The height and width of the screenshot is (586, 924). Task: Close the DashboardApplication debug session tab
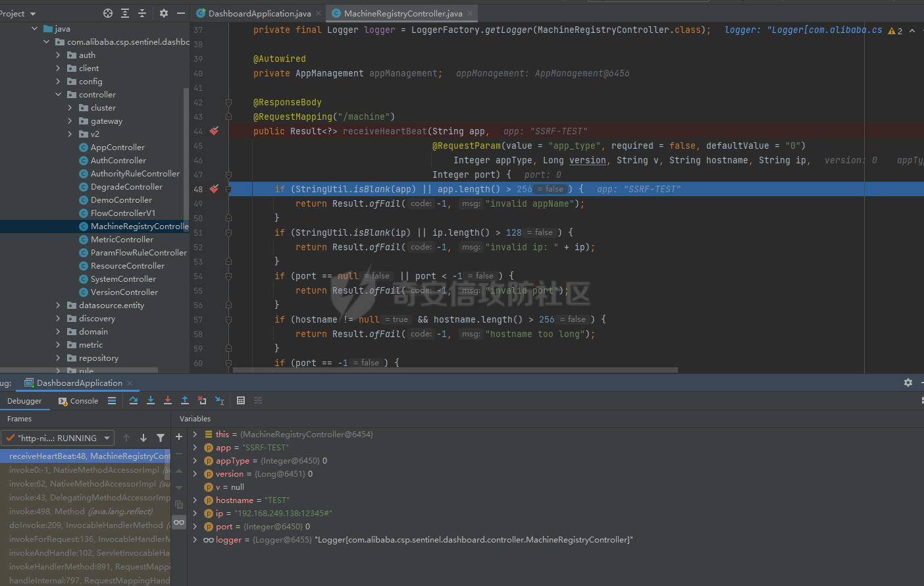coord(130,383)
